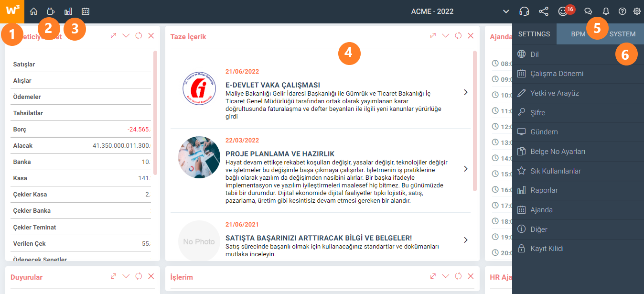Image resolution: width=644 pixels, height=294 pixels.
Task: Open the Ajanda entry in settings panel
Action: pyautogui.click(x=578, y=210)
